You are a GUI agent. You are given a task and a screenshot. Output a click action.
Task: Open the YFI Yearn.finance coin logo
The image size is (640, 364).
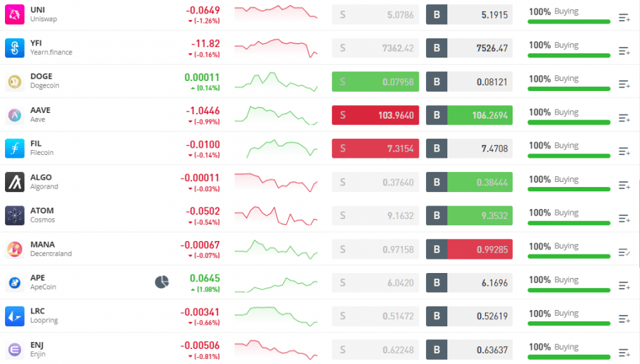coord(15,48)
